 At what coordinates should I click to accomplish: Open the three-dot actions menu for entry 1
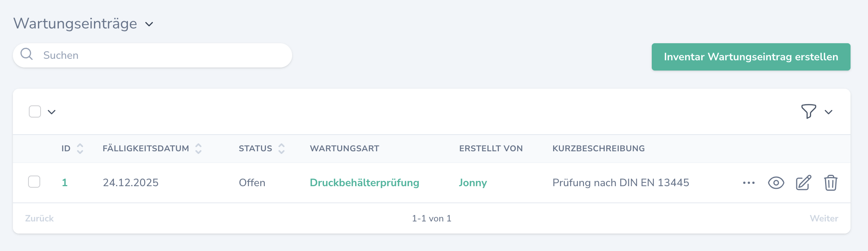click(x=748, y=183)
